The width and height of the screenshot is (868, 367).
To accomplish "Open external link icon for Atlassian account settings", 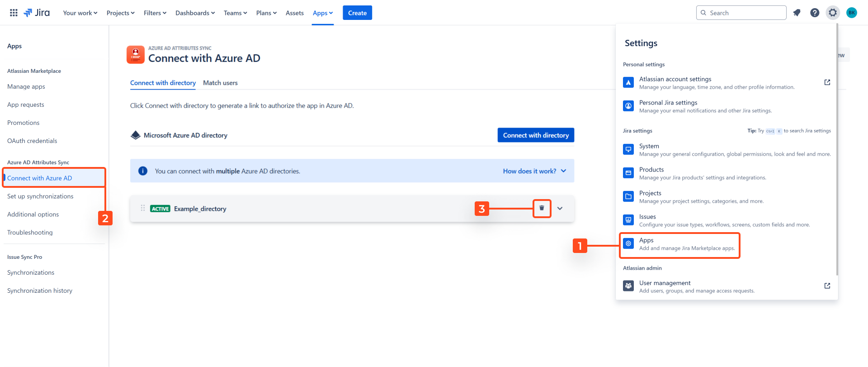I will click(827, 82).
